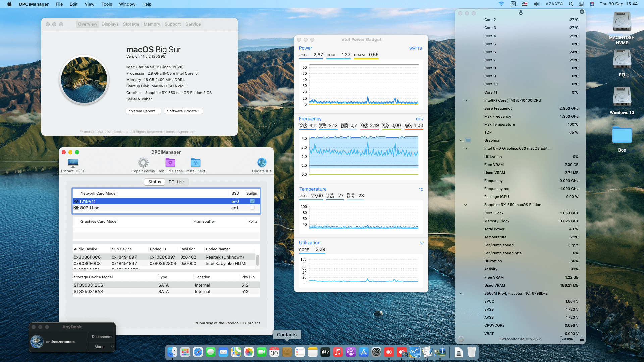Click the Core Clock 1.059 GHz row
This screenshot has width=644, height=362.
coord(531,213)
